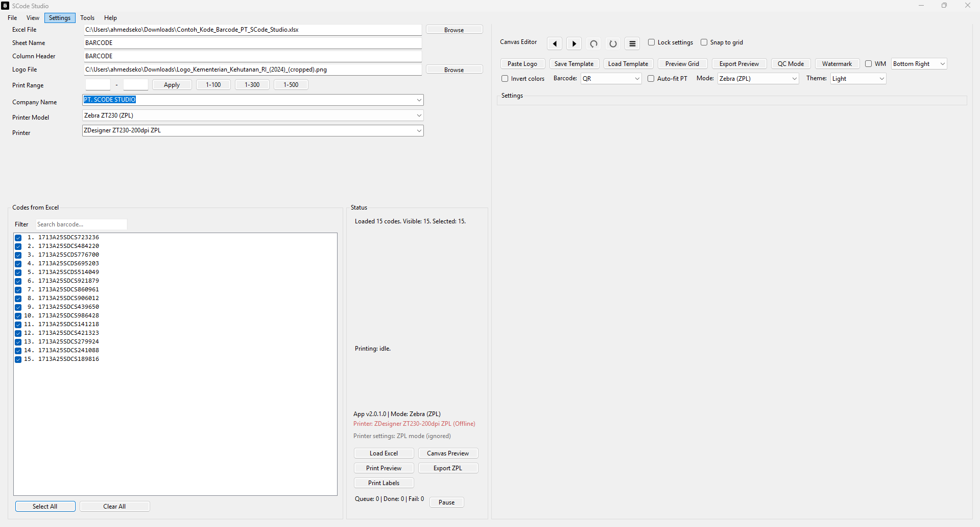Click the Excel File path field

click(252, 30)
